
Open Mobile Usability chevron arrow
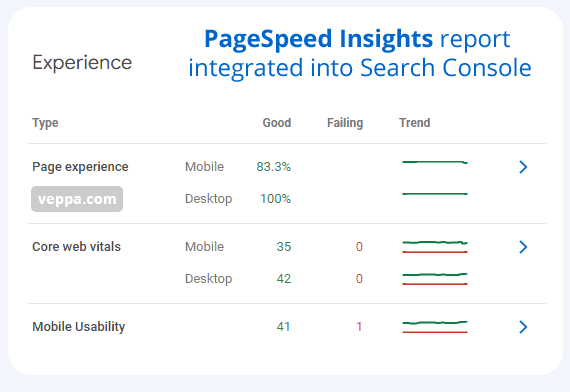pyautogui.click(x=523, y=327)
